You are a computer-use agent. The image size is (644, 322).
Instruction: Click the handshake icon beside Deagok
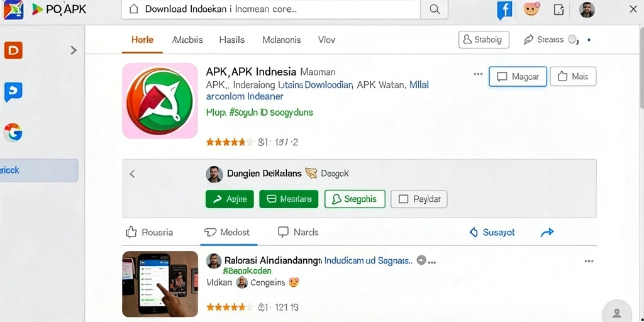(311, 174)
